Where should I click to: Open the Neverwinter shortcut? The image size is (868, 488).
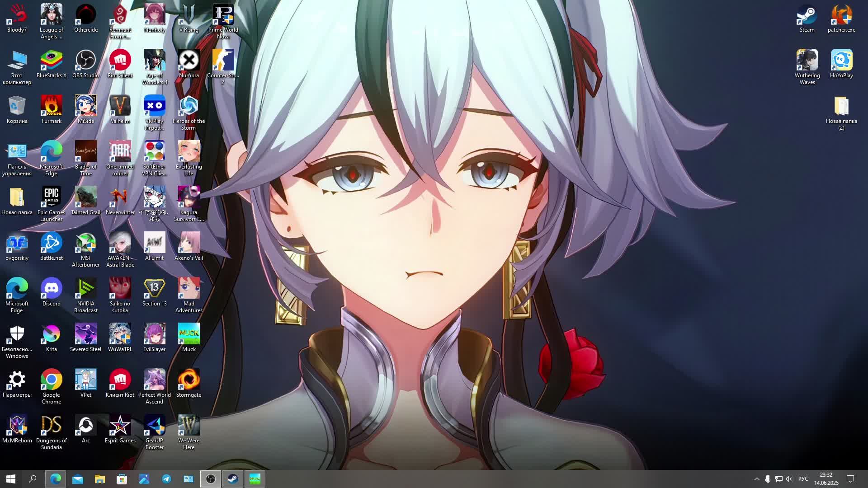coord(120,201)
